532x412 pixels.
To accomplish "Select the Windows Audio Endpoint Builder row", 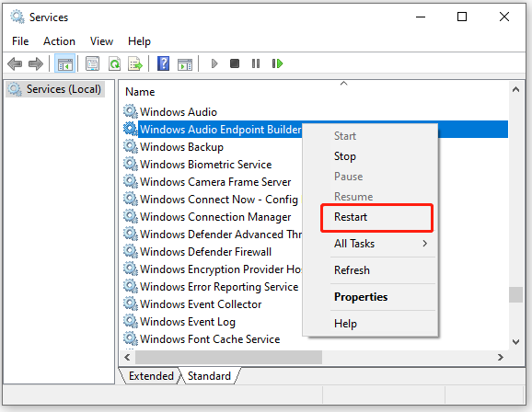I will pos(221,130).
